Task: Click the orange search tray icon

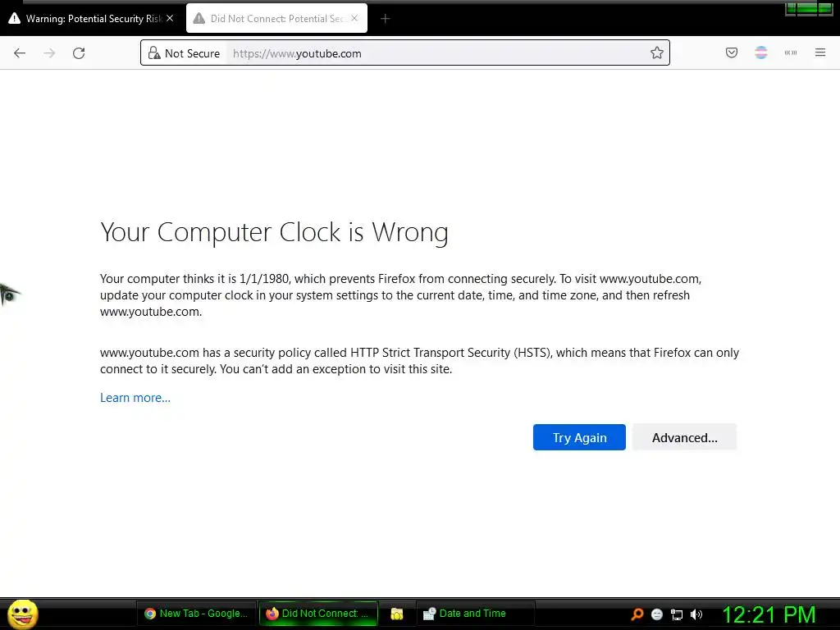Action: [637, 614]
